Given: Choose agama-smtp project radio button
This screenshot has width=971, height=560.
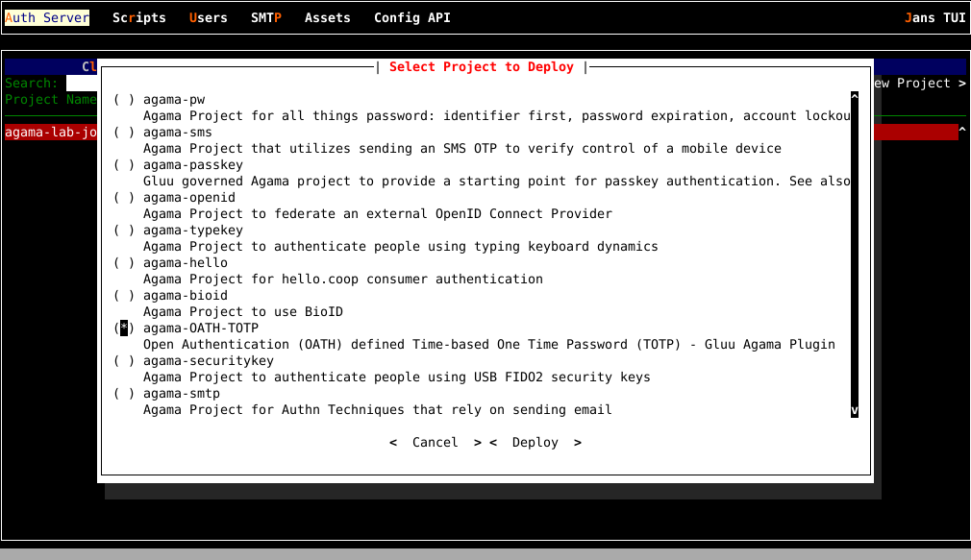Looking at the screenshot, I should point(124,394).
